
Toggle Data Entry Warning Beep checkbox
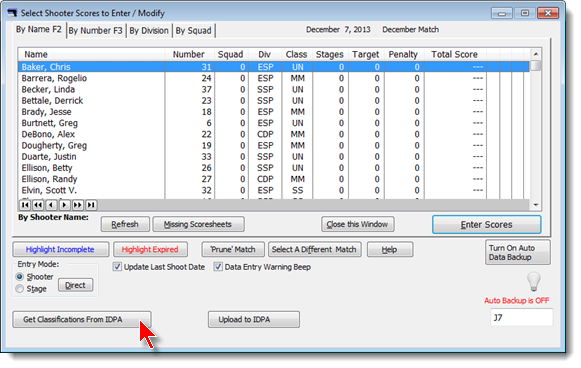coord(218,267)
